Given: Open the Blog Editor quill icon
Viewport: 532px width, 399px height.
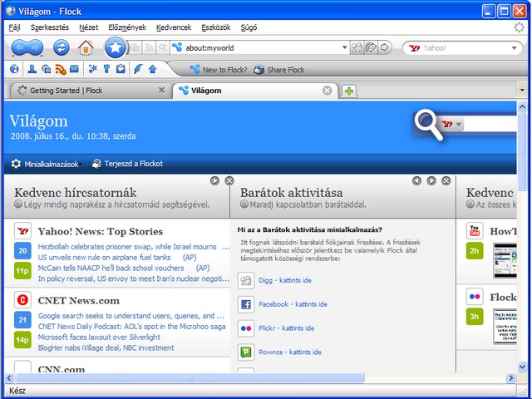Looking at the screenshot, I should click(138, 69).
